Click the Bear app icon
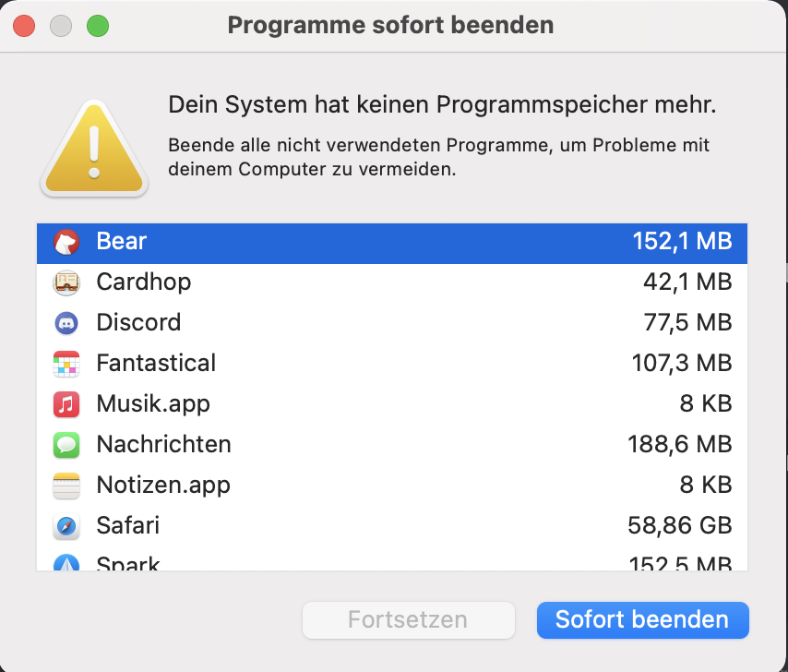 point(66,242)
